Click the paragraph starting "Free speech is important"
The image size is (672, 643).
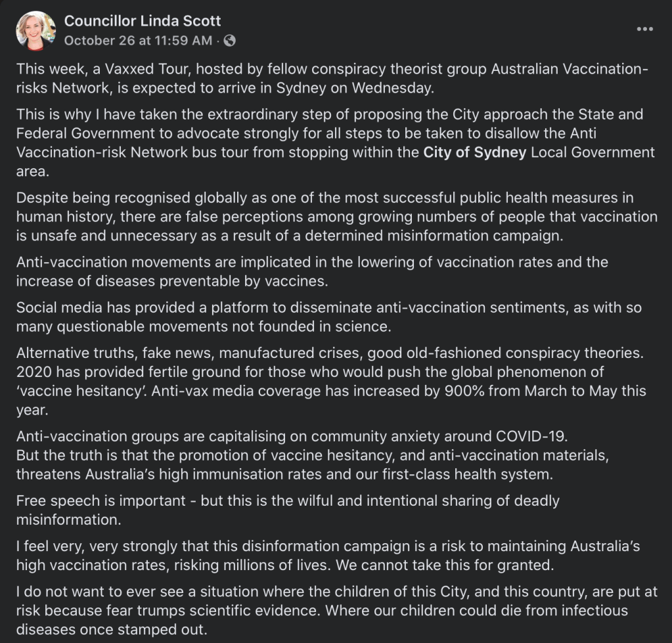click(x=288, y=510)
